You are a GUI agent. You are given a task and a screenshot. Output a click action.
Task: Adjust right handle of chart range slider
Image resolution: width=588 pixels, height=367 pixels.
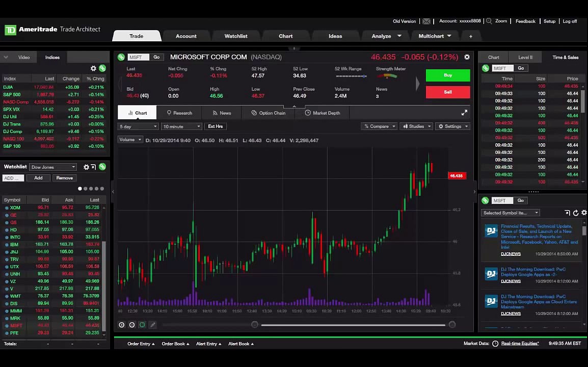pyautogui.click(x=452, y=325)
